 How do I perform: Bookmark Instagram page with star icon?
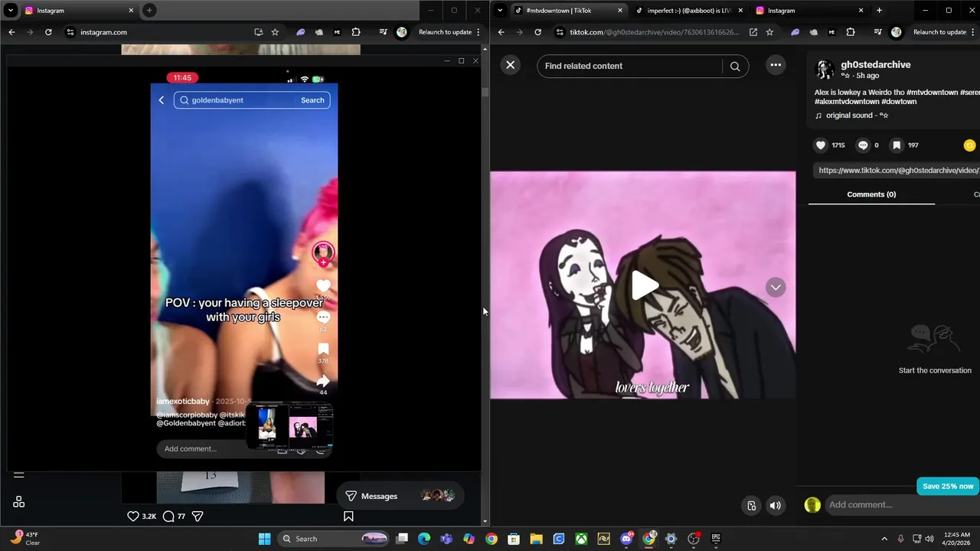pyautogui.click(x=275, y=32)
